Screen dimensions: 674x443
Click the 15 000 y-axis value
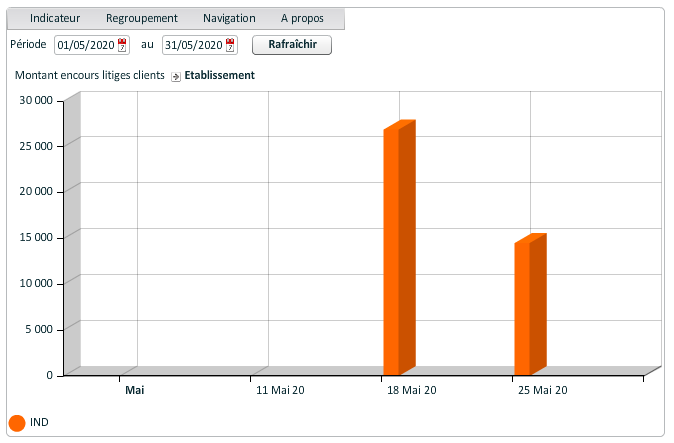pyautogui.click(x=36, y=237)
